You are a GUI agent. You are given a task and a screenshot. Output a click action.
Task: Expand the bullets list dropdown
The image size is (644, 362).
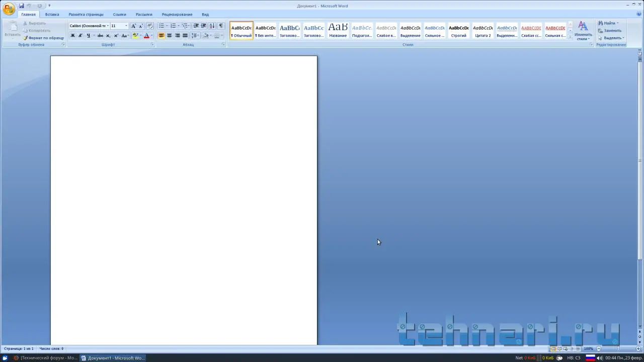coord(167,26)
